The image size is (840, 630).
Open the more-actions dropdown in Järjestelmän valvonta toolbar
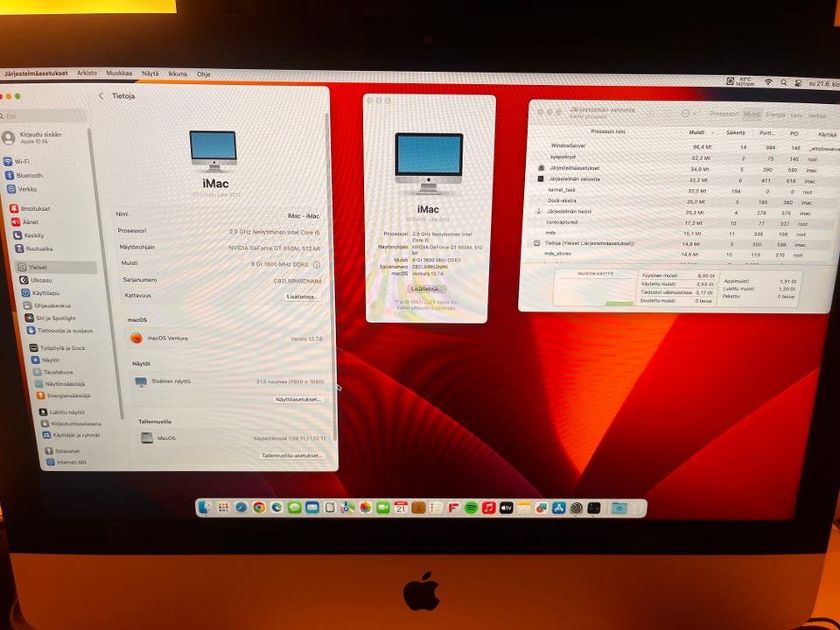689,114
